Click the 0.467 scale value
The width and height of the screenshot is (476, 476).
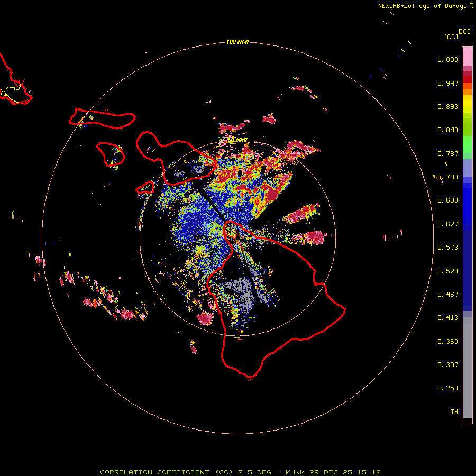pos(448,295)
